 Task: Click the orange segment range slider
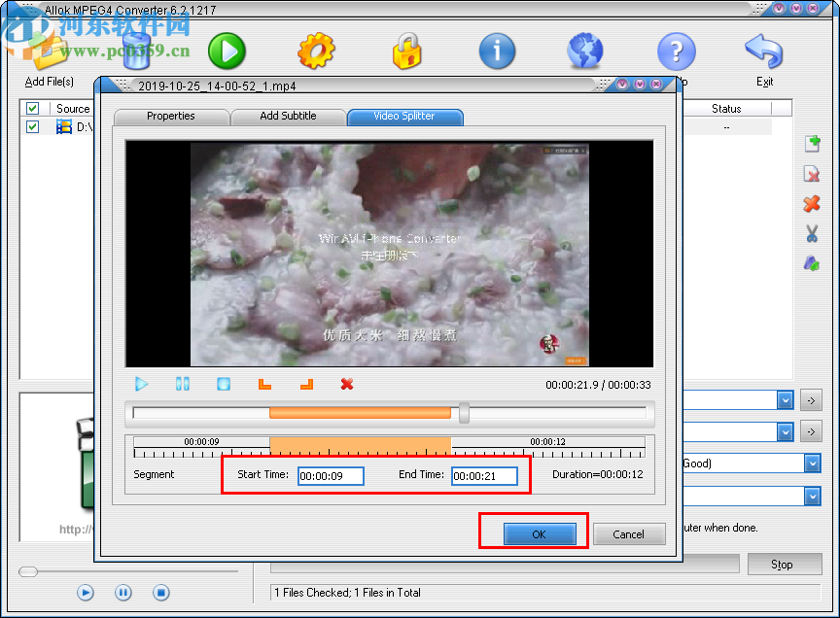[x=360, y=412]
